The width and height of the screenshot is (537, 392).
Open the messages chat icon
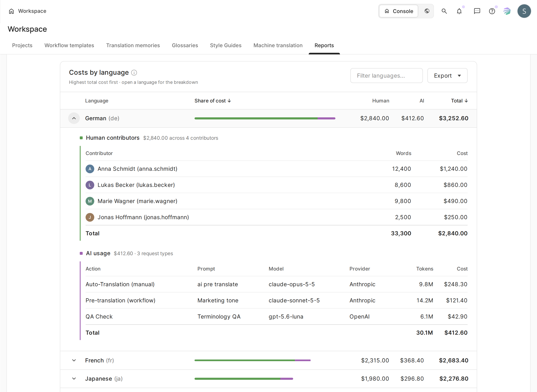pyautogui.click(x=477, y=11)
